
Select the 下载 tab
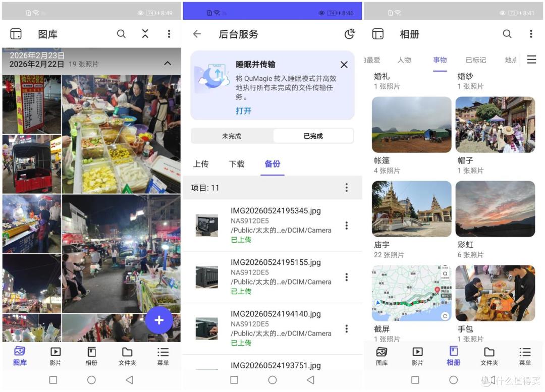(236, 163)
